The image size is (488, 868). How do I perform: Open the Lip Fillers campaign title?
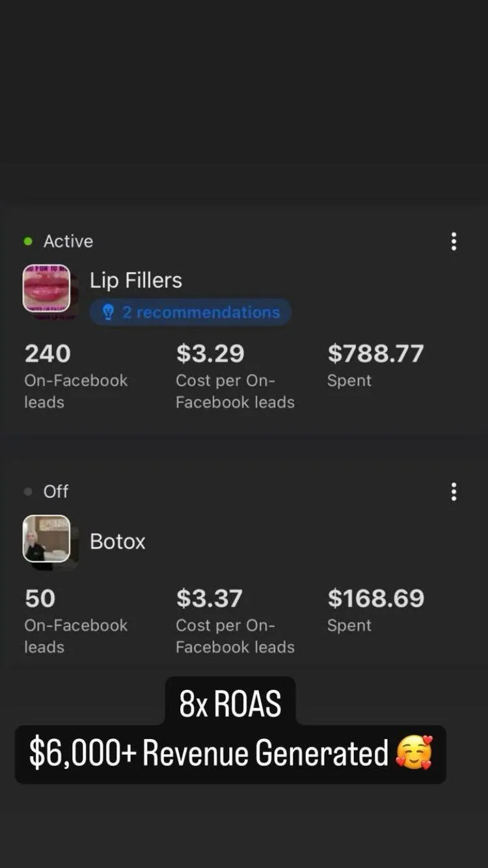point(136,280)
